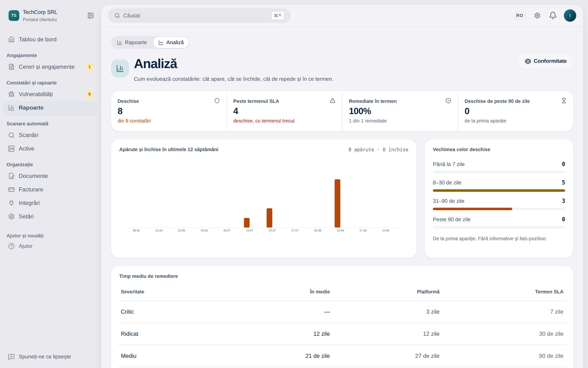Click the Ridicat severity row
Image resolution: width=588 pixels, height=368 pixels.
coord(342,334)
